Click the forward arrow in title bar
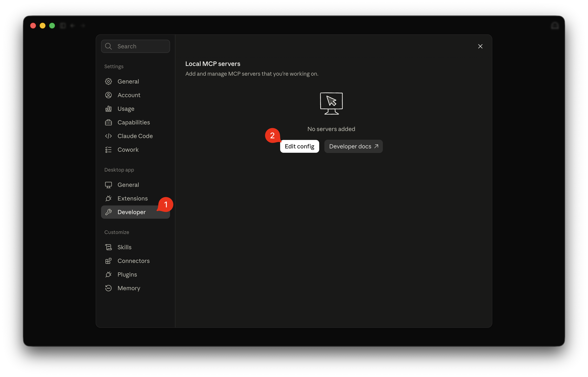The width and height of the screenshot is (588, 377). click(x=83, y=25)
